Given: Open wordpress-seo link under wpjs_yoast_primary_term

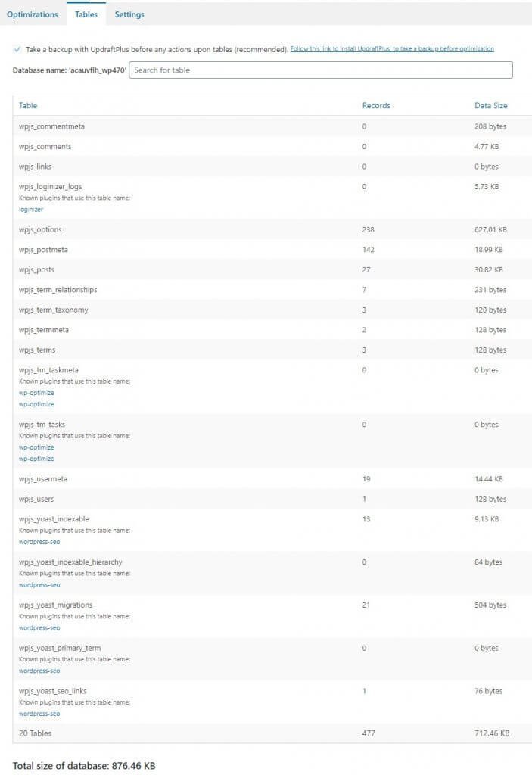Looking at the screenshot, I should click(39, 671).
